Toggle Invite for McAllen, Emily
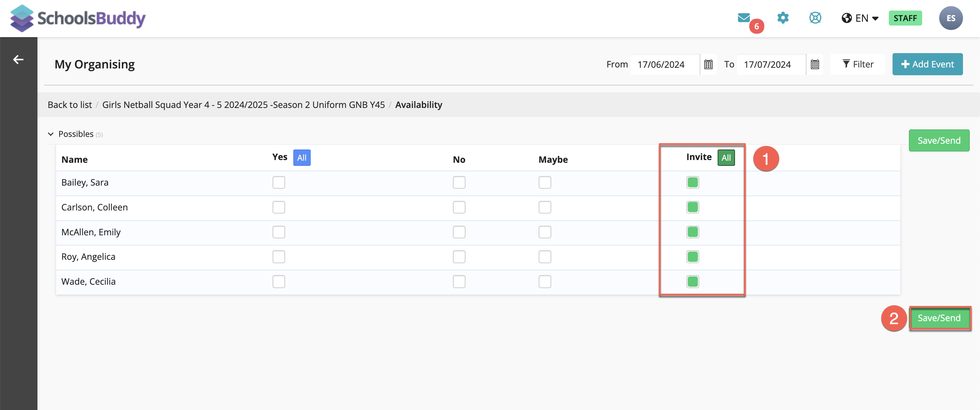Screen dimensions: 980x410 click(692, 232)
